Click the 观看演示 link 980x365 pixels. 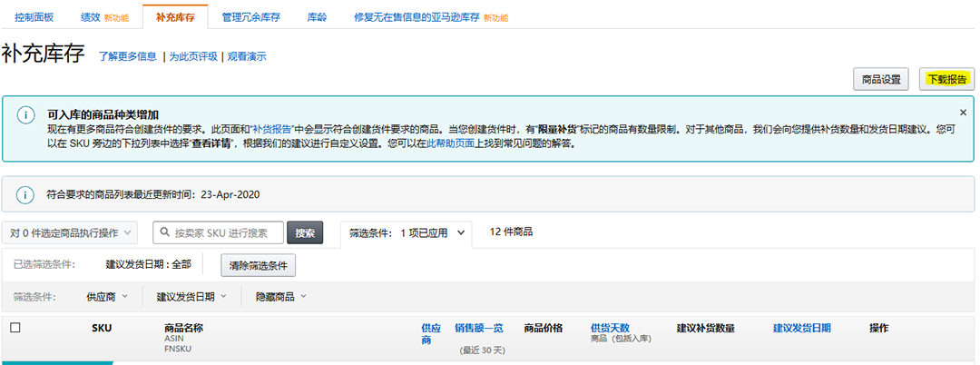(247, 57)
